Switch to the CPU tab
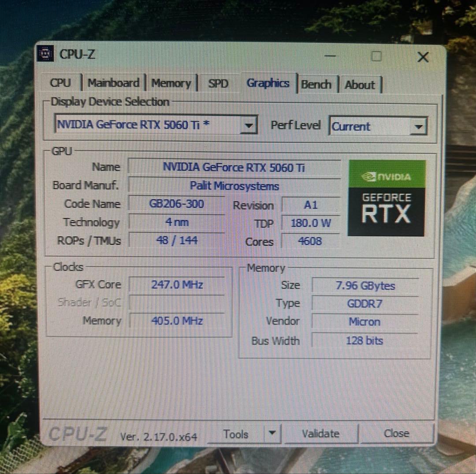This screenshot has width=476, height=474. (60, 83)
